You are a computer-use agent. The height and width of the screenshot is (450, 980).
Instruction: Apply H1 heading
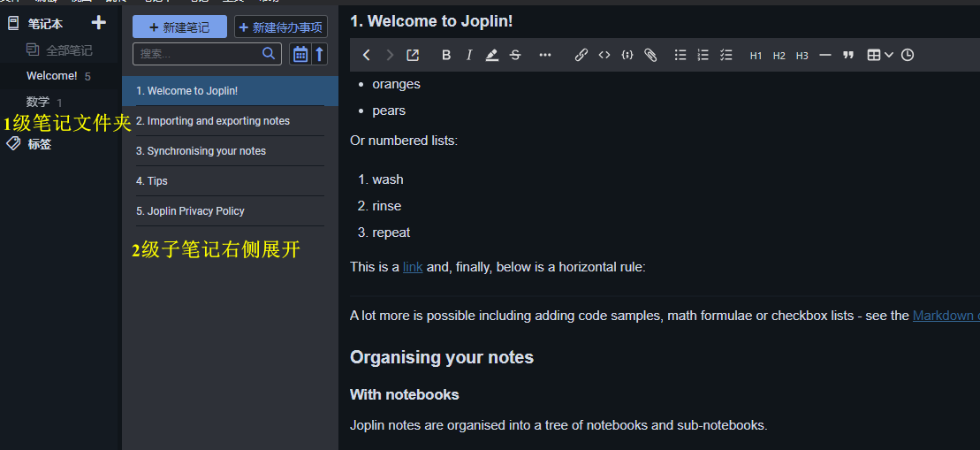756,56
